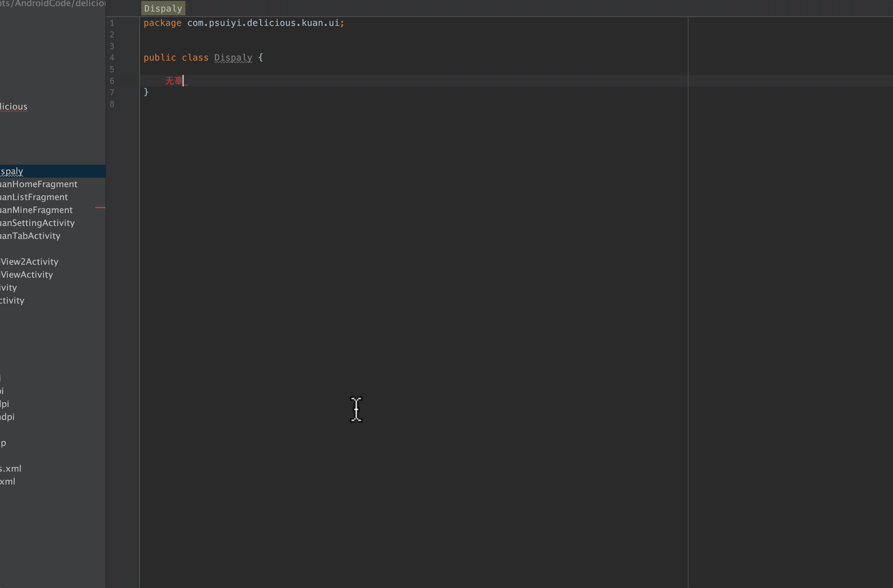Click the red-underlined delicious module entry
This screenshot has height=588, width=893.
[x=14, y=107]
